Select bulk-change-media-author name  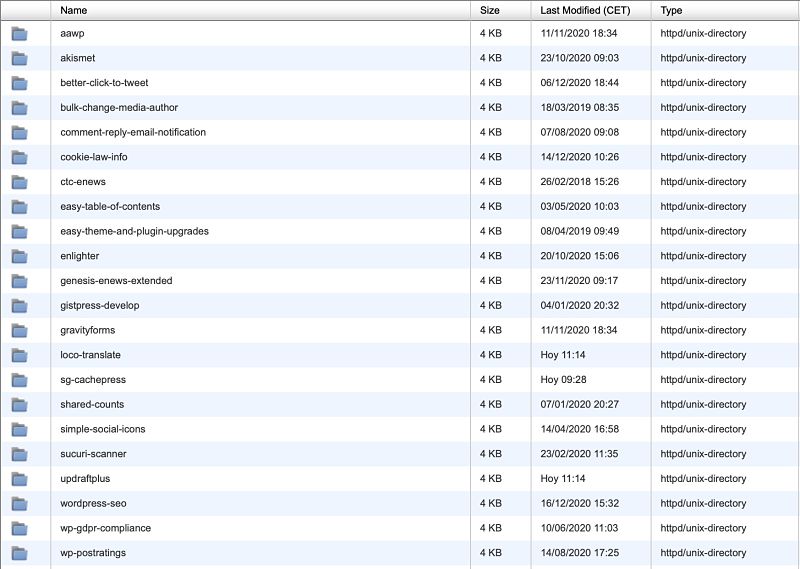click(x=119, y=108)
